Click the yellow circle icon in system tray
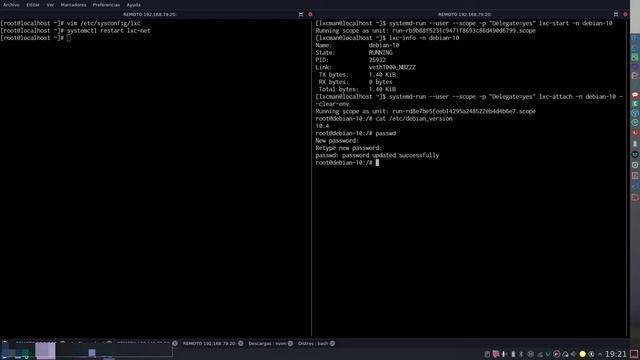640x360 pixels. (582, 354)
